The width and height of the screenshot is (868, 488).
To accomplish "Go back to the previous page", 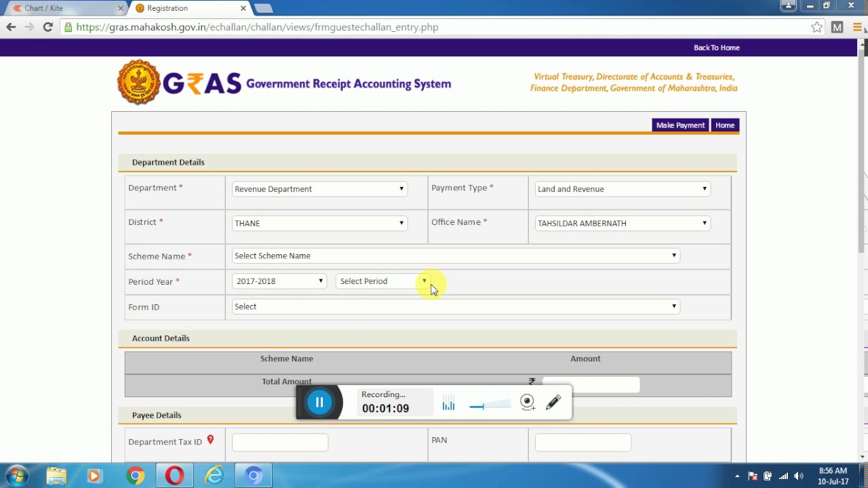I will [x=11, y=27].
